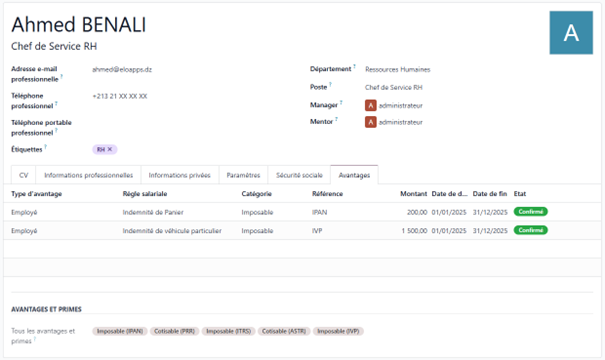The height and width of the screenshot is (360, 605).
Task: Switch to Informations privées tab
Action: (x=179, y=175)
